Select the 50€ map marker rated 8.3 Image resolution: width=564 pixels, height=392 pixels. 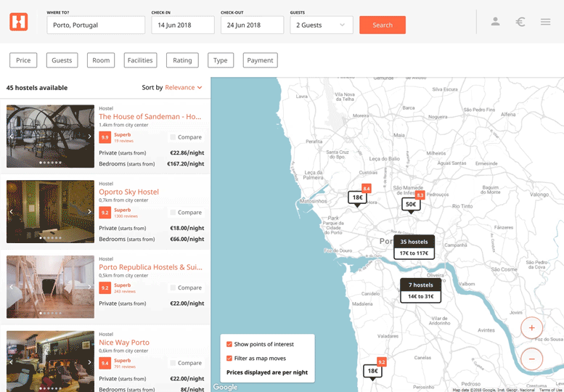411,204
